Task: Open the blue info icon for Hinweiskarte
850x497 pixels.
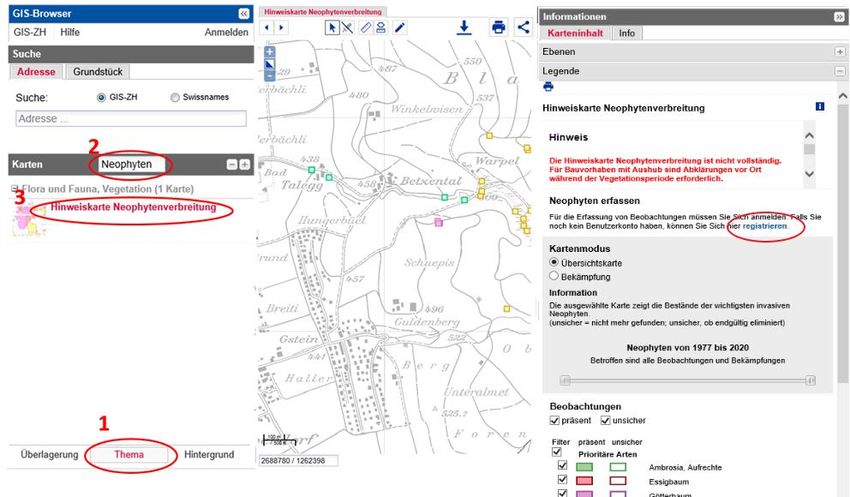Action: (x=820, y=107)
